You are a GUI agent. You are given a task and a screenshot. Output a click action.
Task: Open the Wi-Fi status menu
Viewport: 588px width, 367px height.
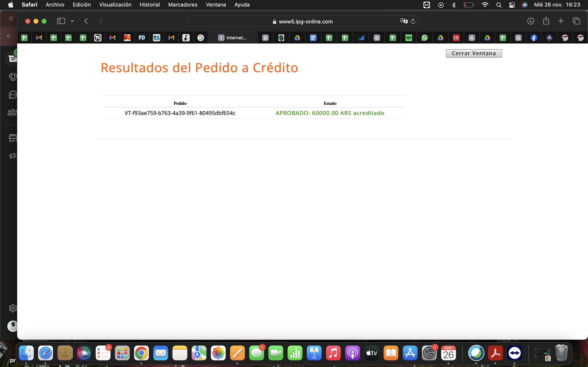485,5
